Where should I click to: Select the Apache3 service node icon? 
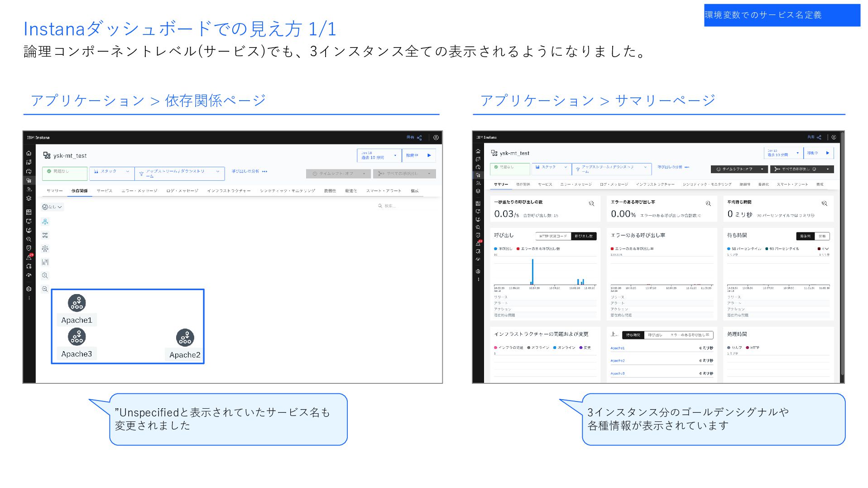(x=77, y=337)
